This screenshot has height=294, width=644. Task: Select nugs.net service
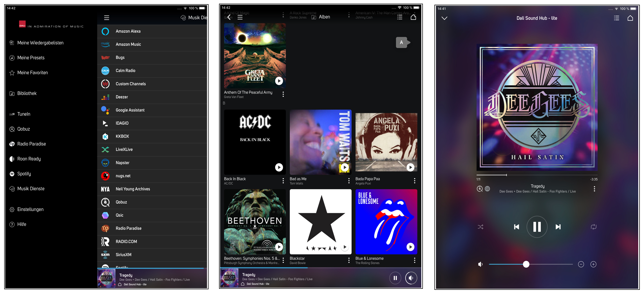(152, 176)
